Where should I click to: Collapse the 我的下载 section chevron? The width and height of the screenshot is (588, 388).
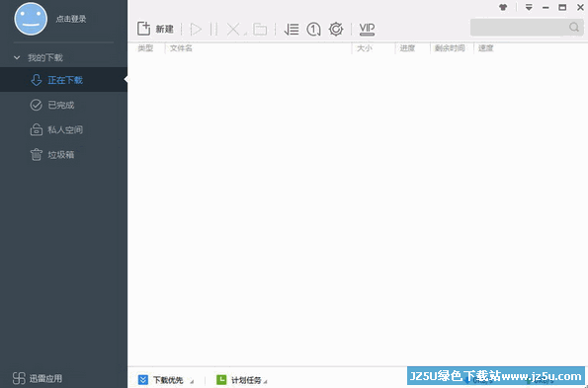coord(17,57)
